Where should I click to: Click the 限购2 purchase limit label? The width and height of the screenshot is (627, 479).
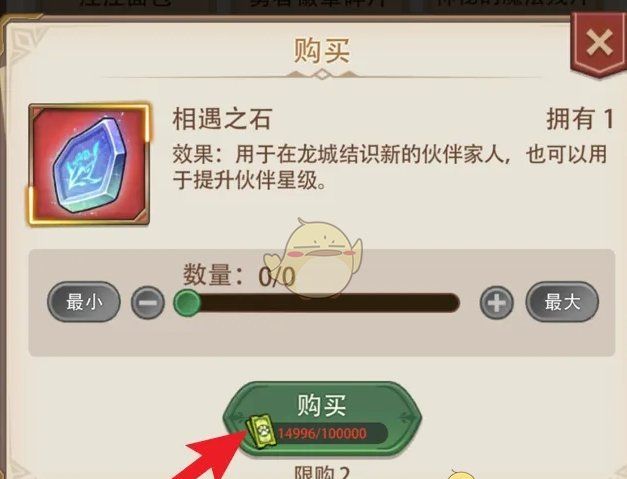point(322,472)
